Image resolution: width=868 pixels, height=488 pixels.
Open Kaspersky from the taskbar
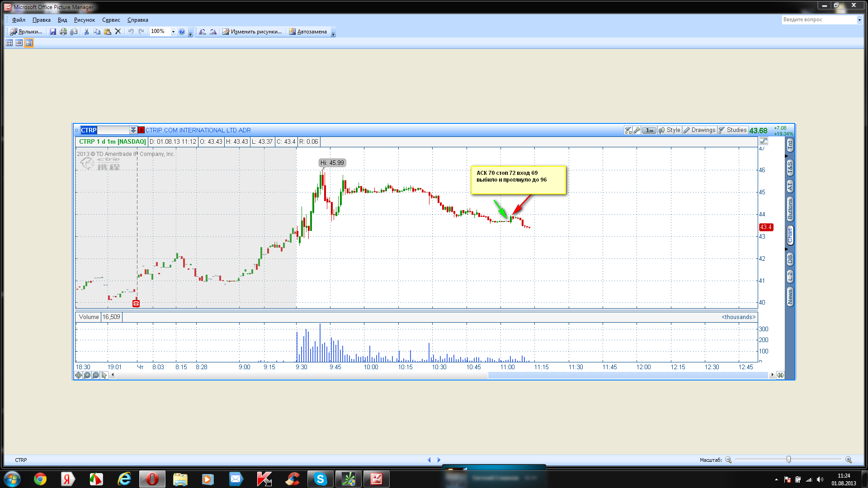click(264, 479)
